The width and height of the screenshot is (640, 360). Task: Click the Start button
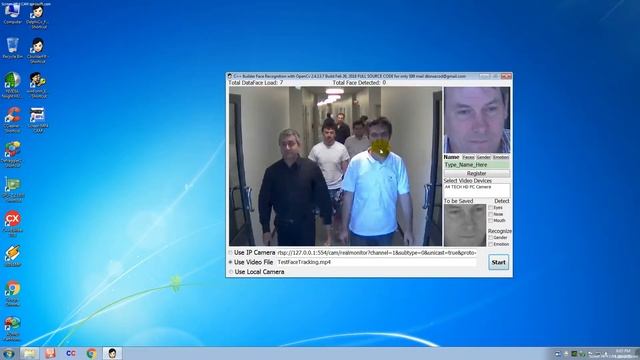498,262
